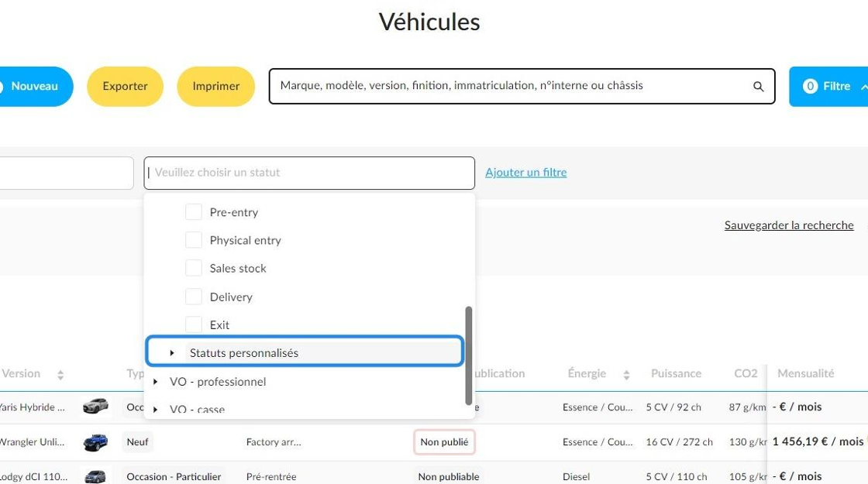Check the Physical entry checkbox

(193, 240)
